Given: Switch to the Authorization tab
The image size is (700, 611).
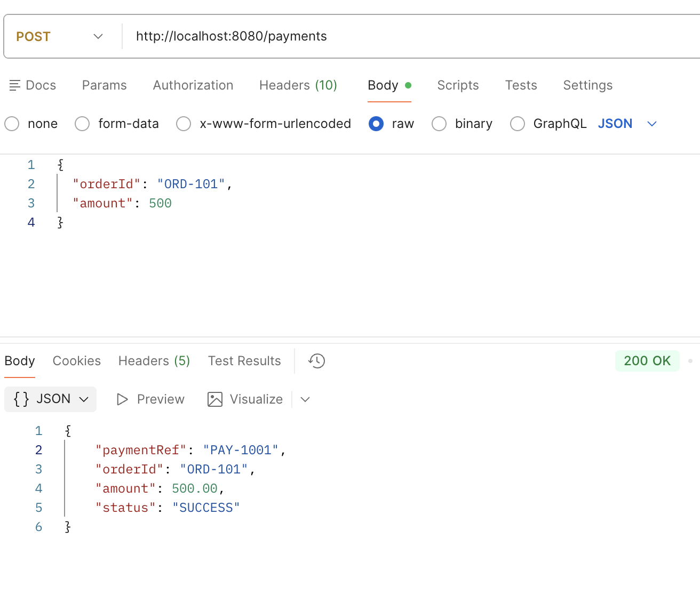Looking at the screenshot, I should click(x=193, y=85).
